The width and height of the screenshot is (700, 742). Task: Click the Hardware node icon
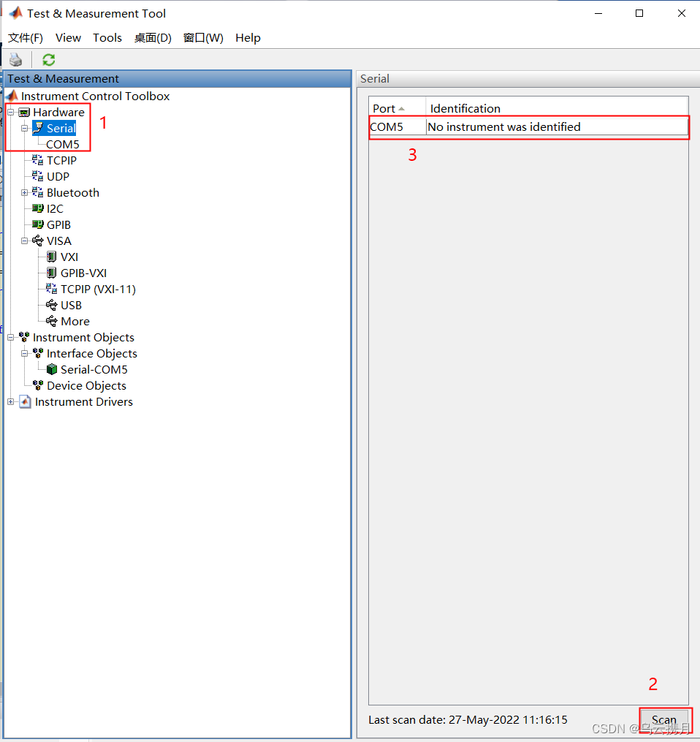click(24, 113)
